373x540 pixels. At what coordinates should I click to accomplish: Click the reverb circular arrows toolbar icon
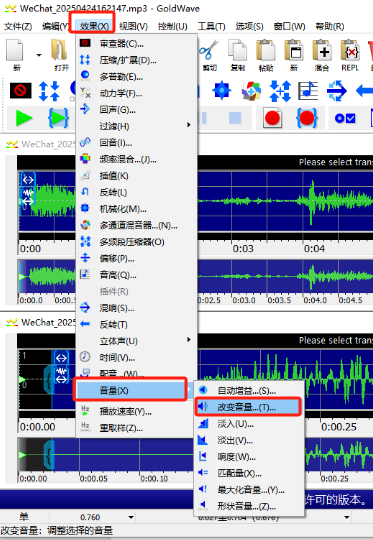[336, 91]
